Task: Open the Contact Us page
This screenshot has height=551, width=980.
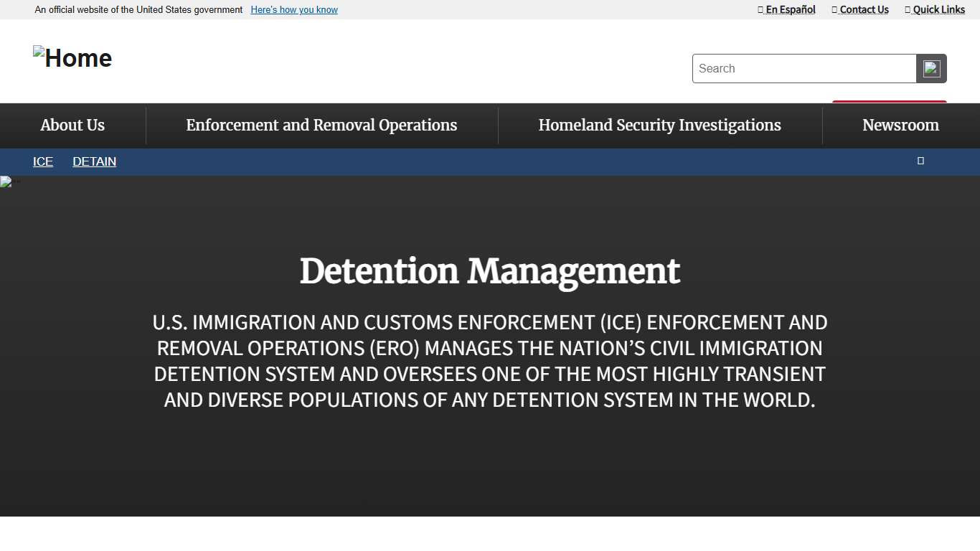Action: point(864,9)
